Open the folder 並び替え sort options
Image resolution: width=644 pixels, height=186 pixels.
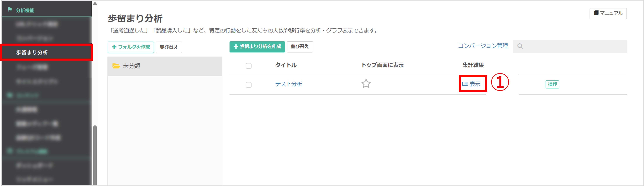169,47
